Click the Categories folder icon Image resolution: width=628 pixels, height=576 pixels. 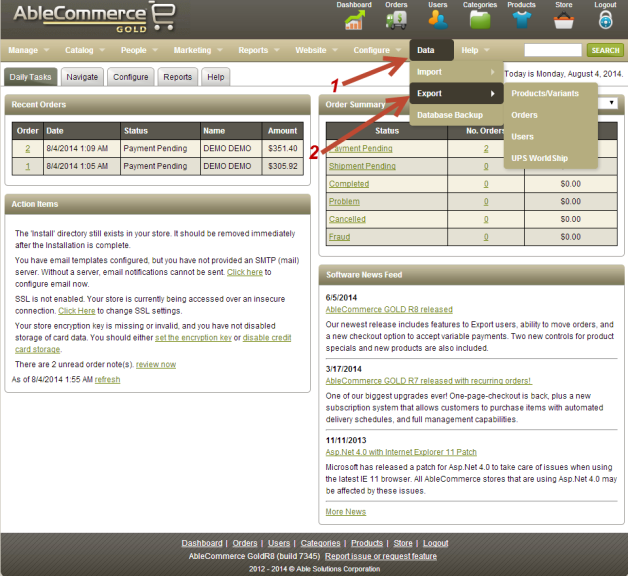pyautogui.click(x=480, y=18)
